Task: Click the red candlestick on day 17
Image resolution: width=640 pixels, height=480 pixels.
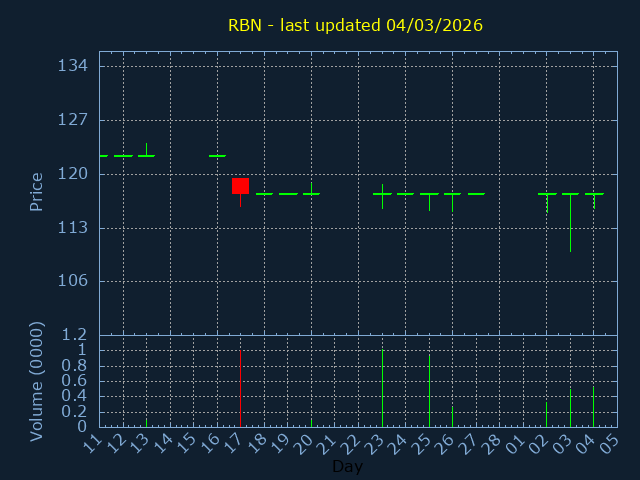Action: [x=240, y=185]
